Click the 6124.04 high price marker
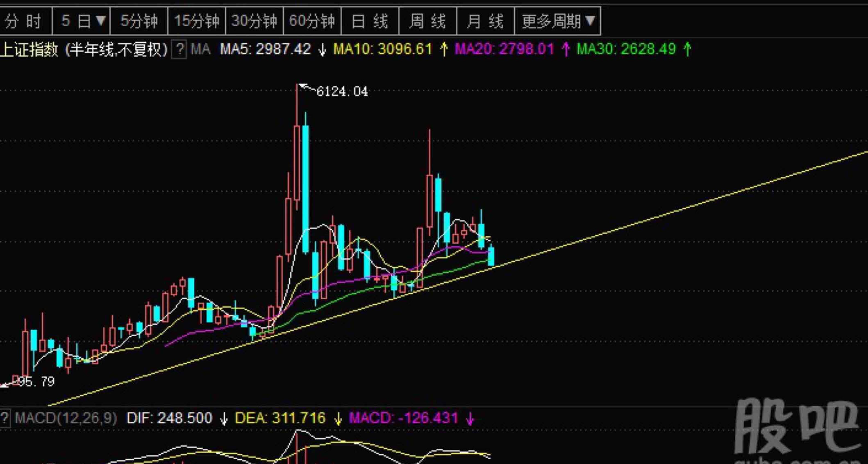868x464 pixels. click(x=342, y=91)
